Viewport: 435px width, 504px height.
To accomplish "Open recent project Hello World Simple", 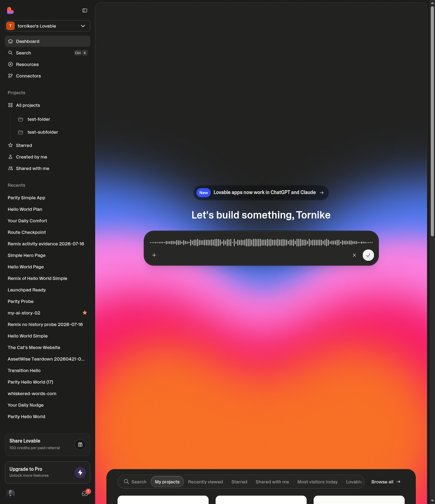I will [x=47, y=336].
